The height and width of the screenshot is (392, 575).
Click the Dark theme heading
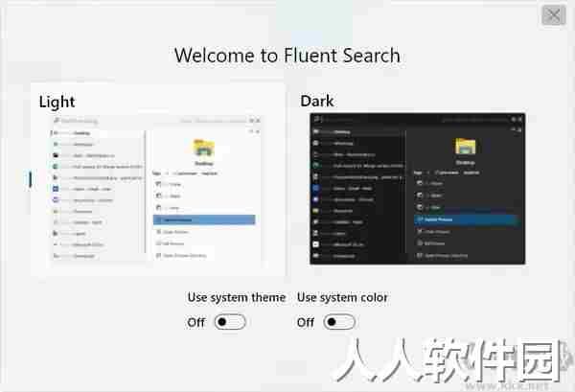pyautogui.click(x=317, y=101)
